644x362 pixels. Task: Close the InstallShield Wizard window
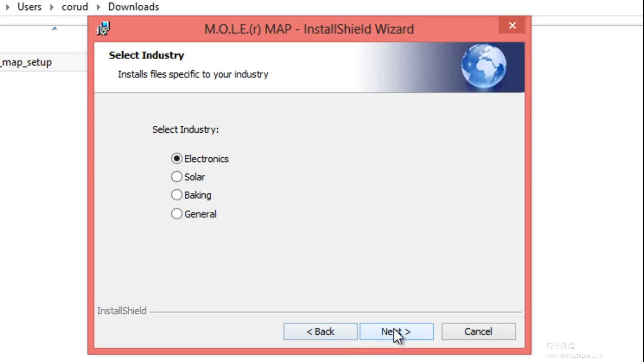(512, 25)
